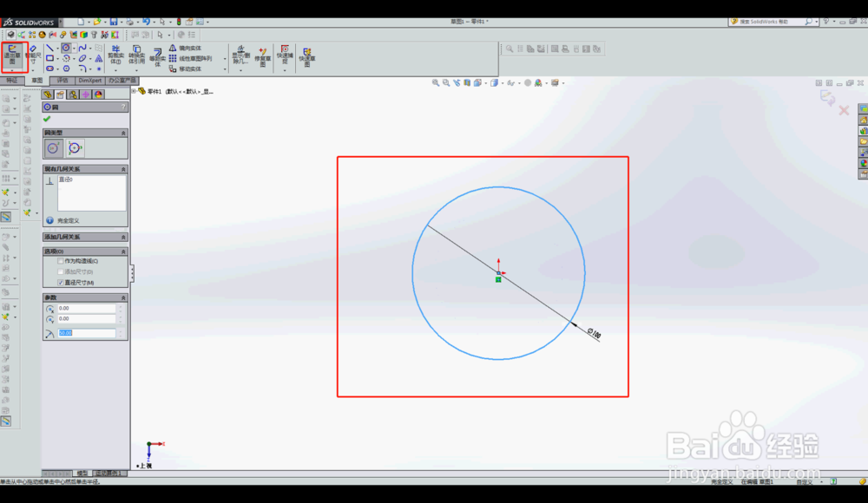Select the Sketch Fillet tool
Viewport: 868px width, 503px height.
pos(82,69)
